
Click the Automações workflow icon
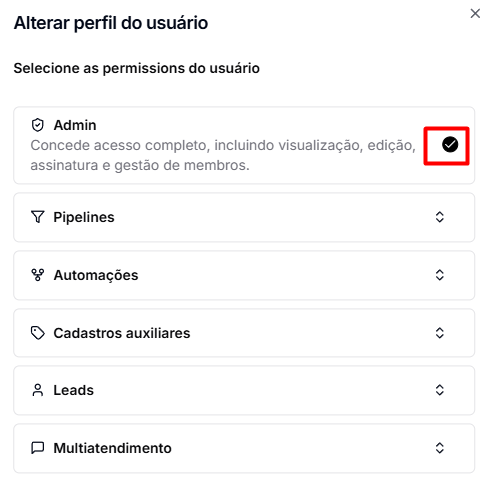pos(37,275)
